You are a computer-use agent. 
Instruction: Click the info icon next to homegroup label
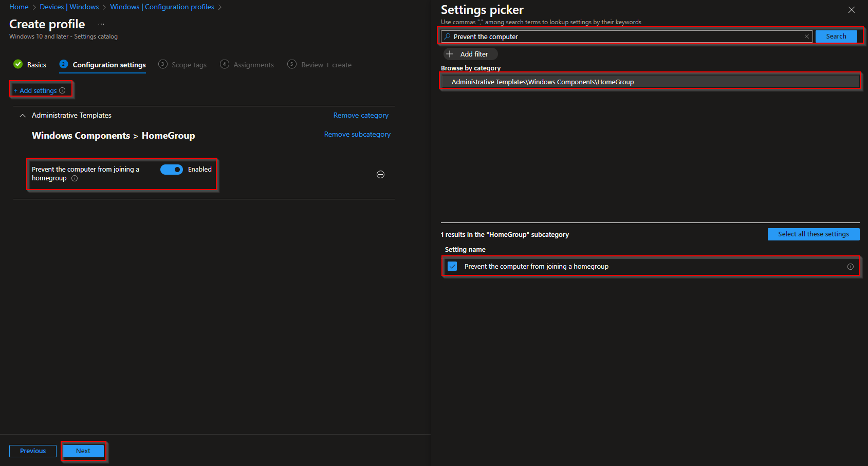[x=75, y=178]
